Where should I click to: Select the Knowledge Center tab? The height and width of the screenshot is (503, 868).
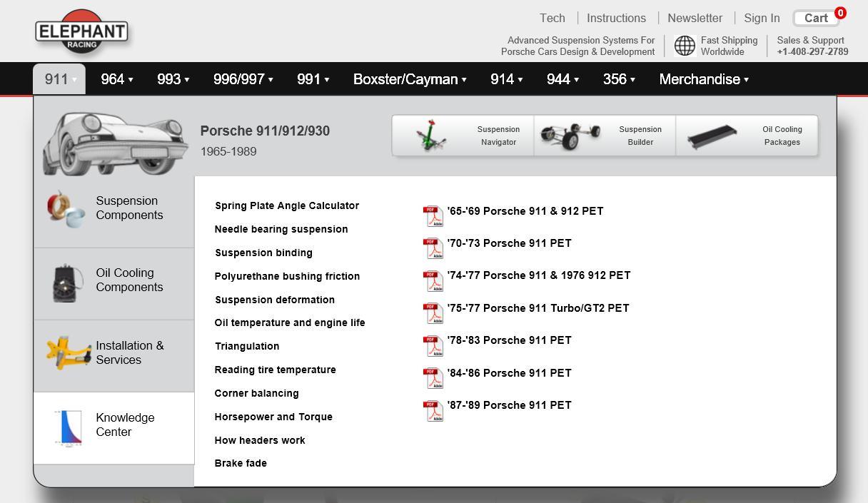point(114,428)
